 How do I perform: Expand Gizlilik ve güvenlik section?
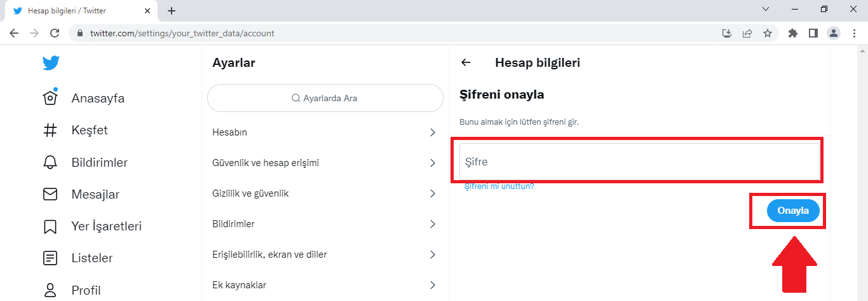pos(325,193)
